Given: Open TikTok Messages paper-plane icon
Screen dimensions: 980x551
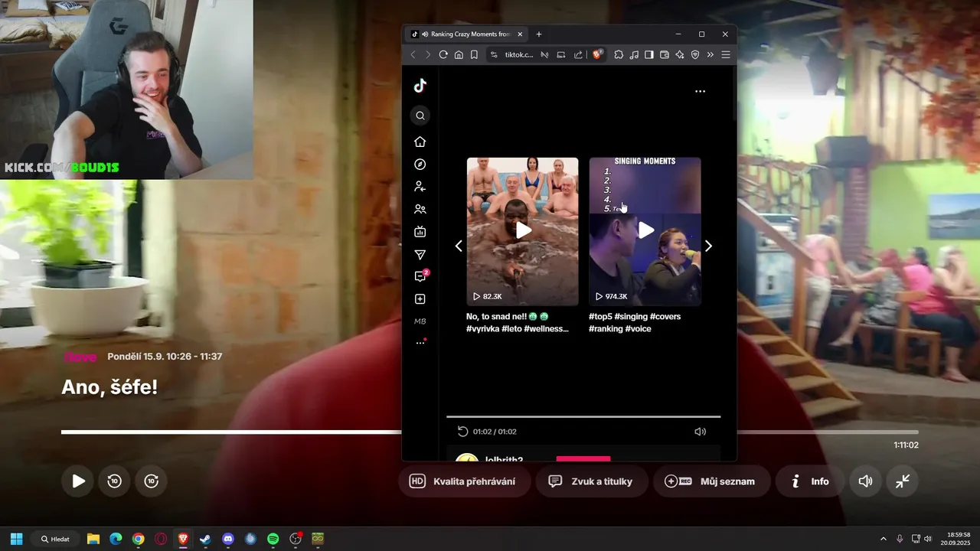Looking at the screenshot, I should coord(420,255).
